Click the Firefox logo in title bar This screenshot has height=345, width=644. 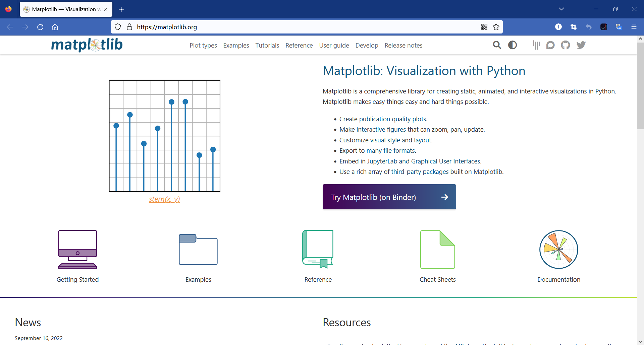[8, 9]
